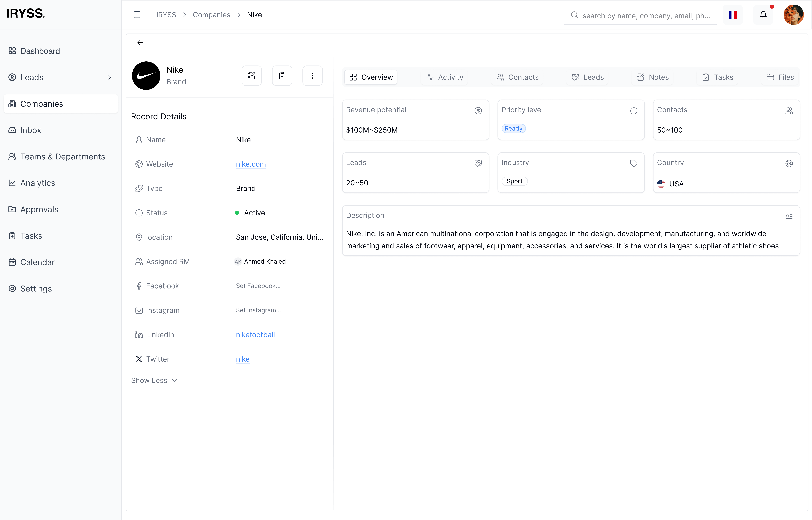The image size is (812, 520).
Task: Click the back arrow icon
Action: (140, 43)
